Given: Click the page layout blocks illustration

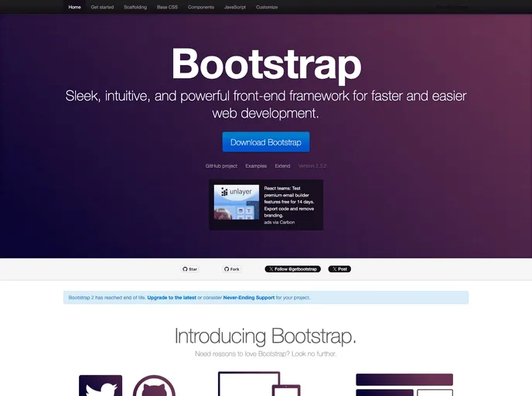Looking at the screenshot, I should click(x=404, y=385).
